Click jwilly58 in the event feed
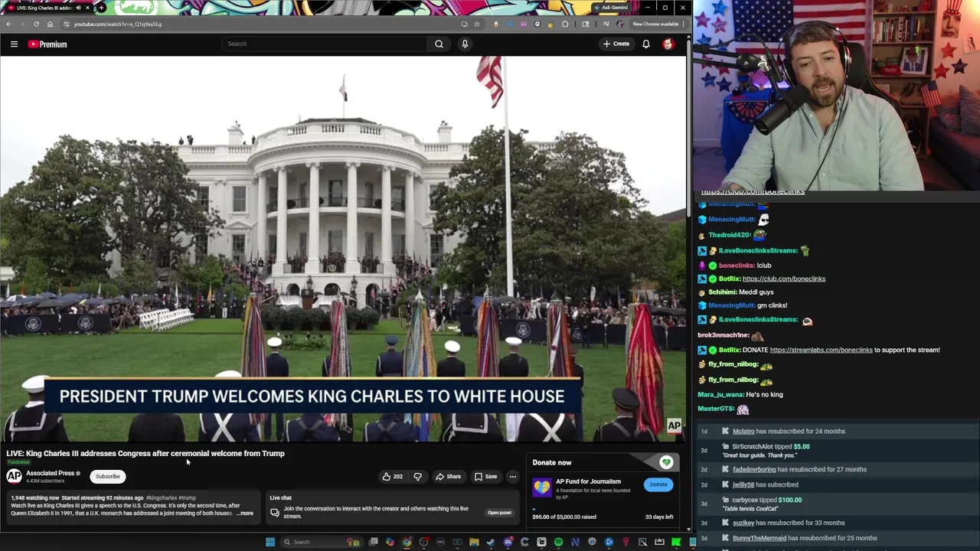Viewport: 980px width, 551px height. coord(743,485)
